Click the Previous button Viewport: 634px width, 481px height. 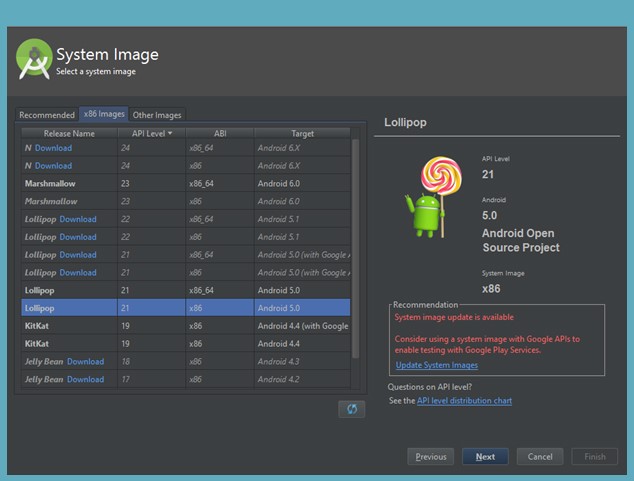tap(431, 456)
